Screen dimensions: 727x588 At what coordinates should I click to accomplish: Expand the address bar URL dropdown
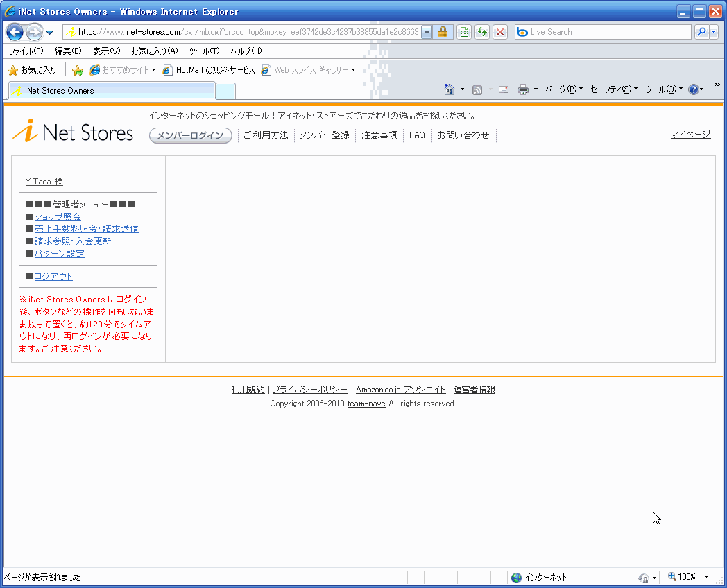pyautogui.click(x=427, y=32)
